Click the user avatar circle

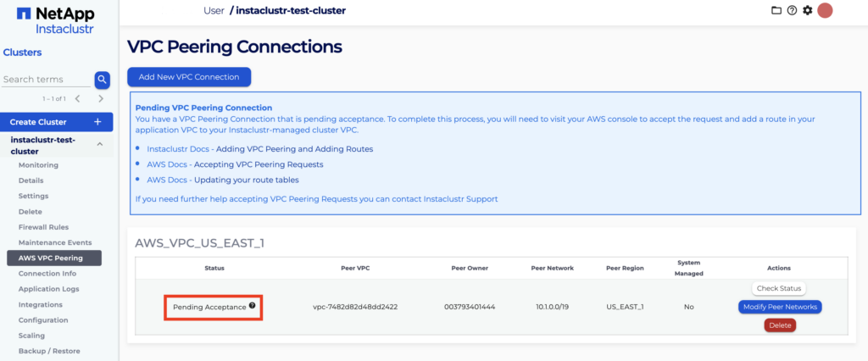coord(825,10)
